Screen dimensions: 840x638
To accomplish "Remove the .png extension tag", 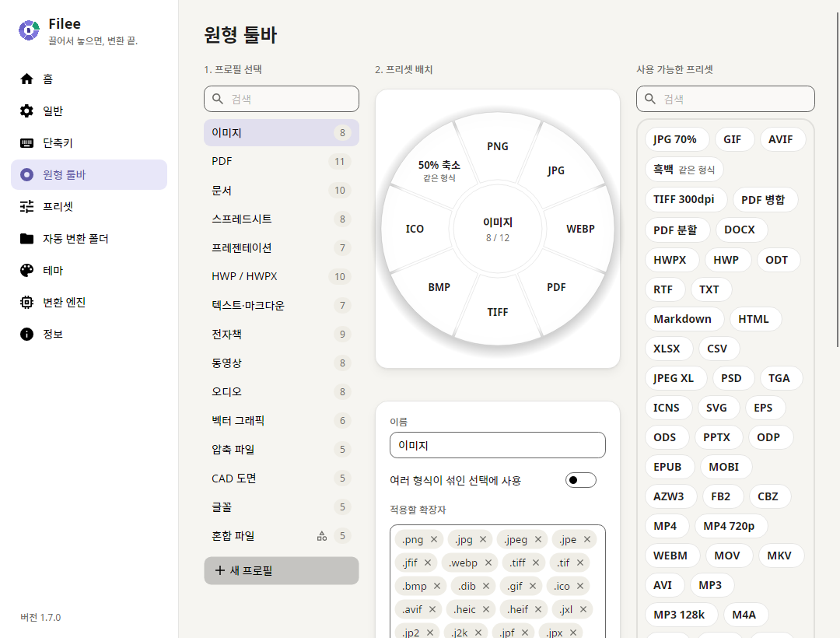I will (434, 539).
